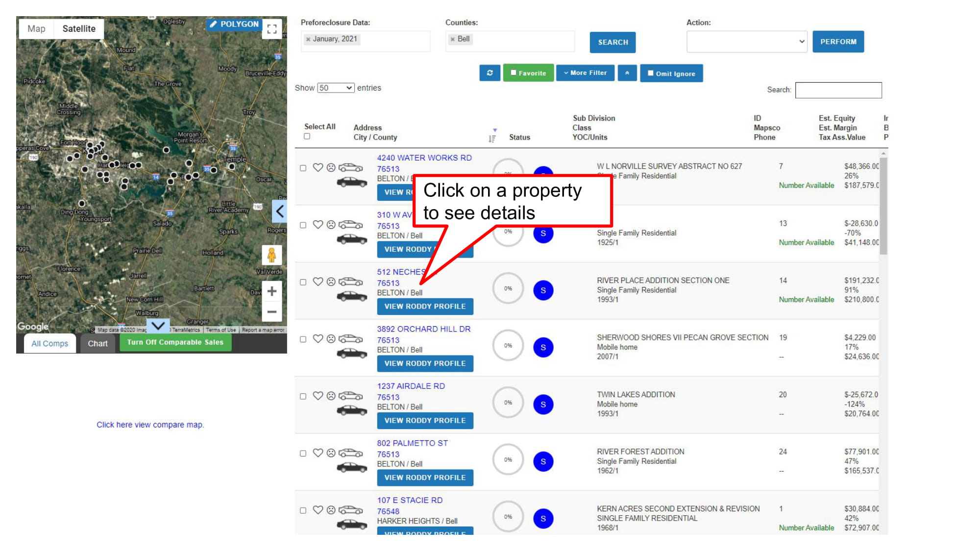Image resolution: width=980 pixels, height=551 pixels.
Task: Open the 802 Palmetto St address link
Action: 412,443
